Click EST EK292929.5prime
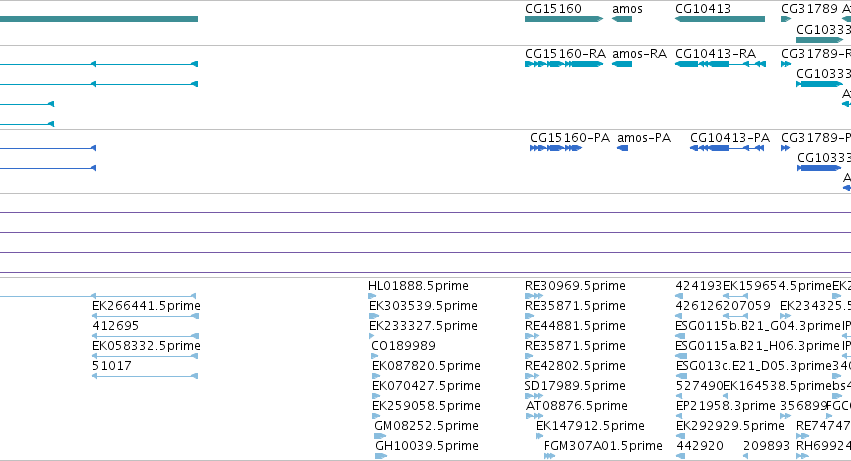 pos(730,426)
